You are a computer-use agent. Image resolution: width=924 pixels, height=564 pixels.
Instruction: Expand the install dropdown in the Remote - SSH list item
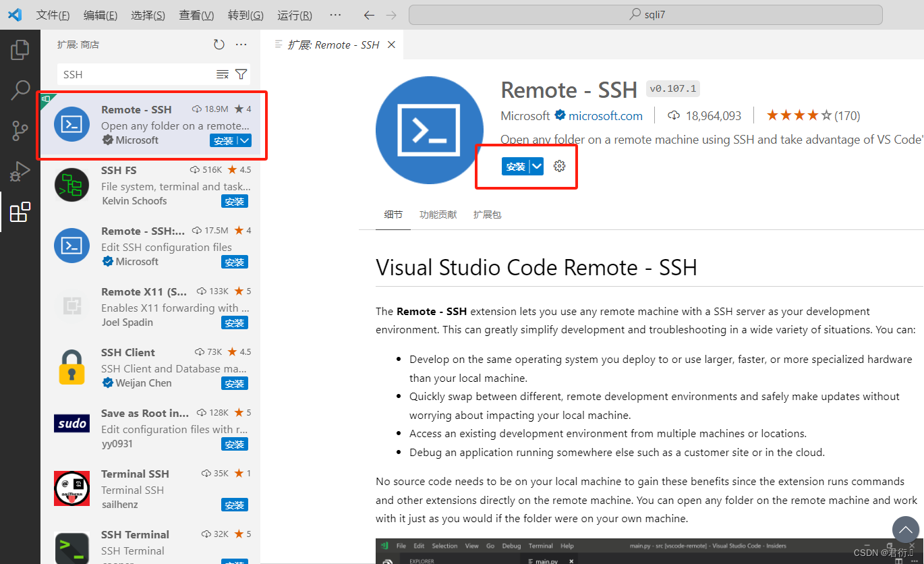246,140
